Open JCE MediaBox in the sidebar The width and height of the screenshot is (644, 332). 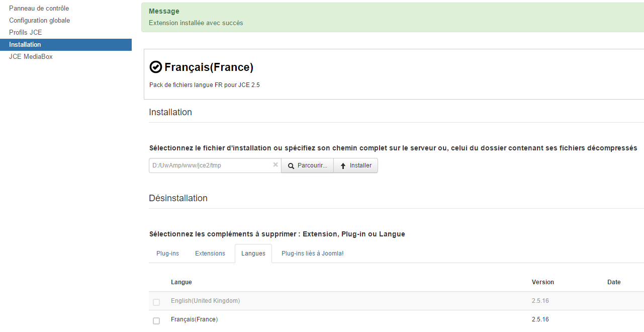(30, 56)
